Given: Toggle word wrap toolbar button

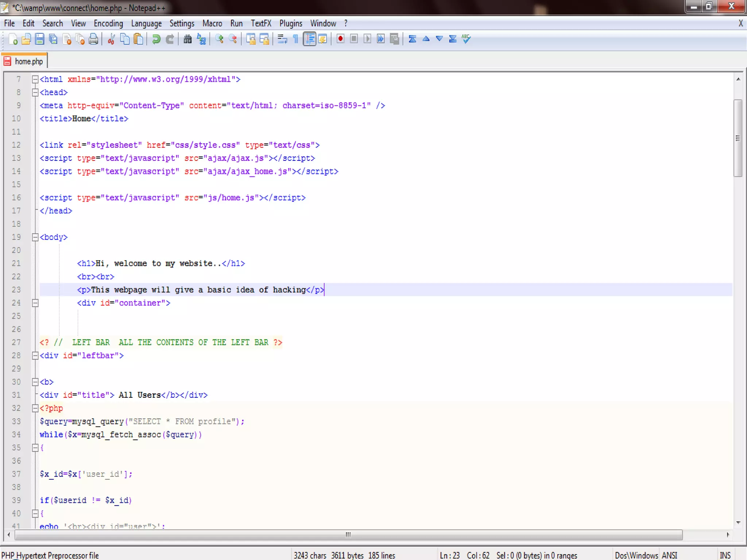Looking at the screenshot, I should click(x=282, y=39).
